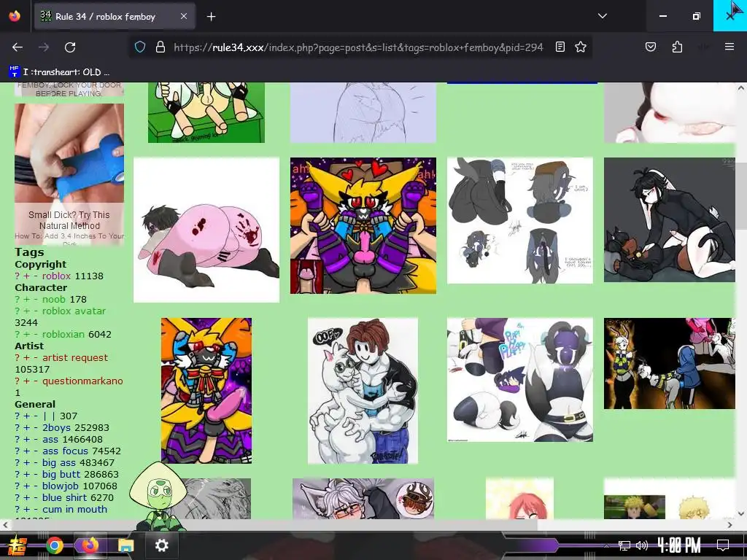This screenshot has width=747, height=560.
Task: Launch Google Chrome from the taskbar
Action: pos(54,545)
